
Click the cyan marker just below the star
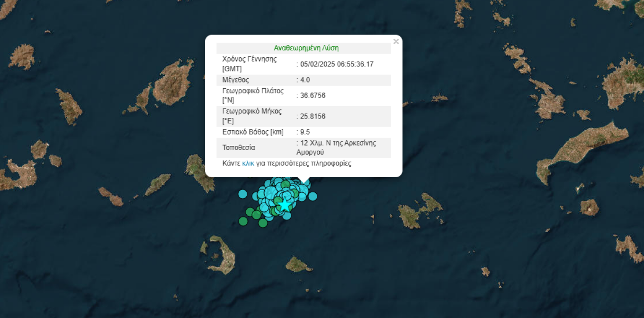pyautogui.click(x=287, y=216)
